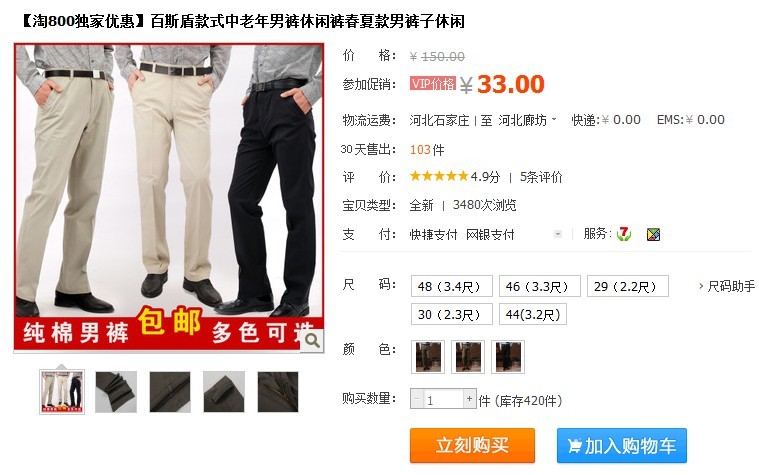
Task: Click the 立刻购买 buy now button
Action: pyautogui.click(x=472, y=445)
